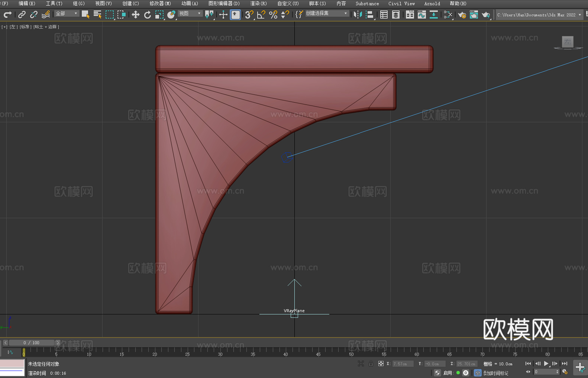Open the Select by Name list icon
Image resolution: width=588 pixels, height=378 pixels.
(97, 14)
